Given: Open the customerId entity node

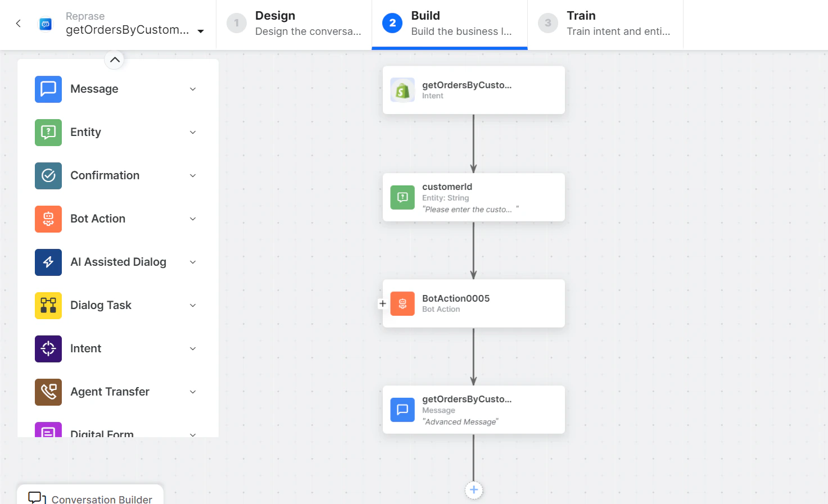Looking at the screenshot, I should (x=473, y=197).
